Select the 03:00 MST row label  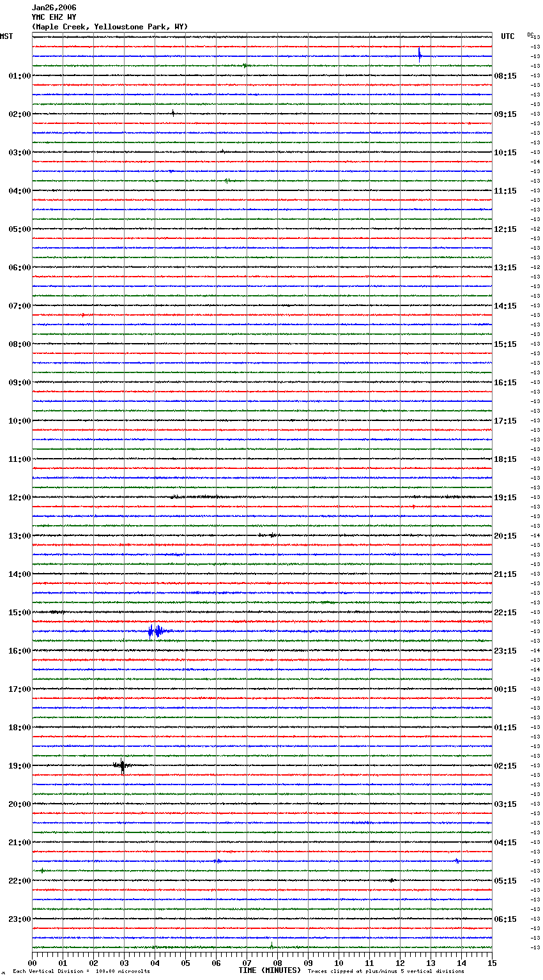coord(19,153)
